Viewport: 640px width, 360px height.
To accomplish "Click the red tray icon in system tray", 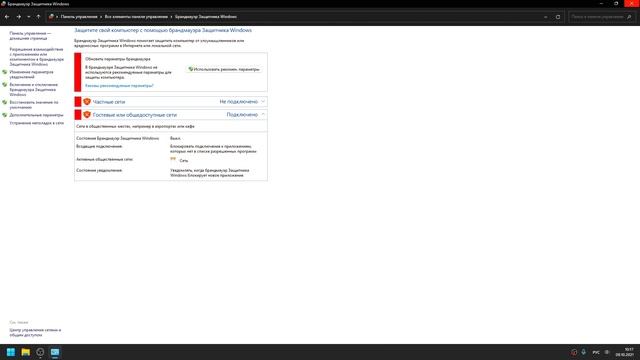I will (x=574, y=352).
